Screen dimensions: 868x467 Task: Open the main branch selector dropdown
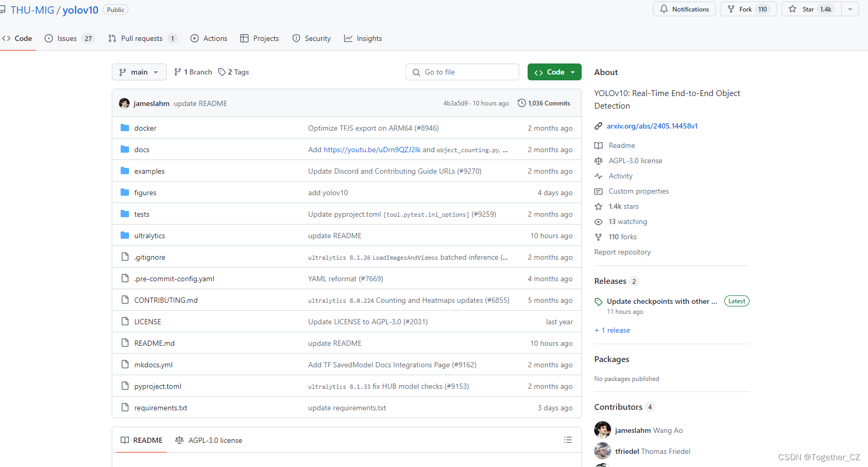[139, 72]
